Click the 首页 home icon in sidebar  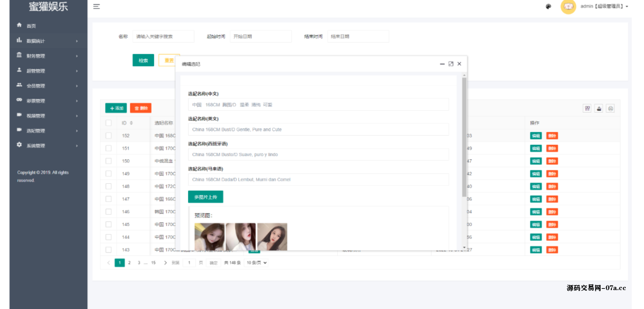click(19, 25)
